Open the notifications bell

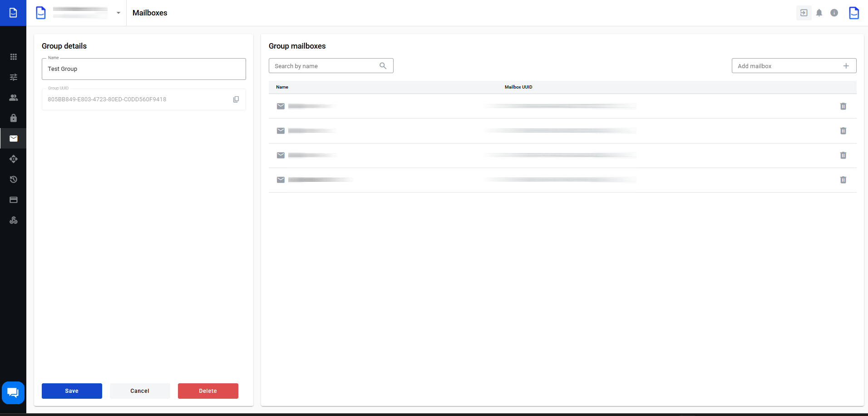coord(819,13)
